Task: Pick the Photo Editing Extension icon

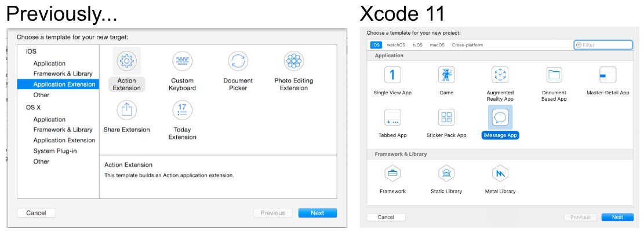Action: pyautogui.click(x=294, y=61)
